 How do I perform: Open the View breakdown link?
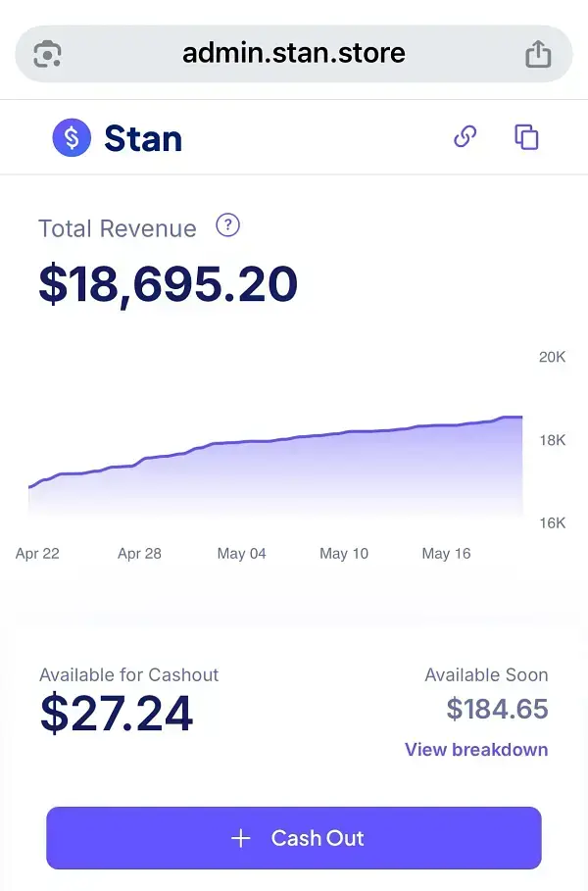tap(476, 750)
